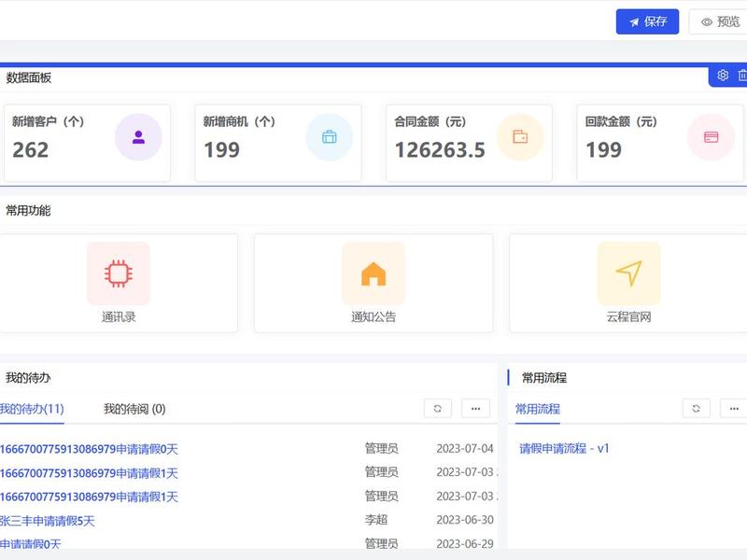Click the 云程官网 label
Viewport: 747px width, 560px height.
point(628,316)
